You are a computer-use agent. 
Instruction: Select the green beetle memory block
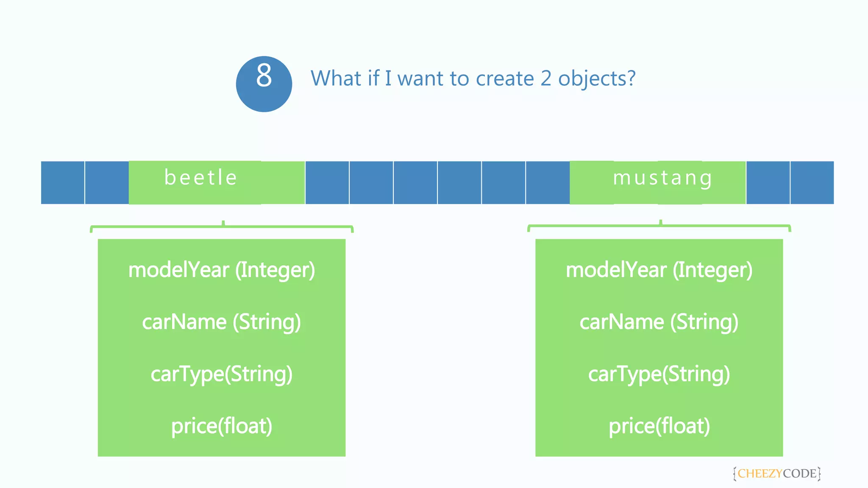tap(217, 182)
